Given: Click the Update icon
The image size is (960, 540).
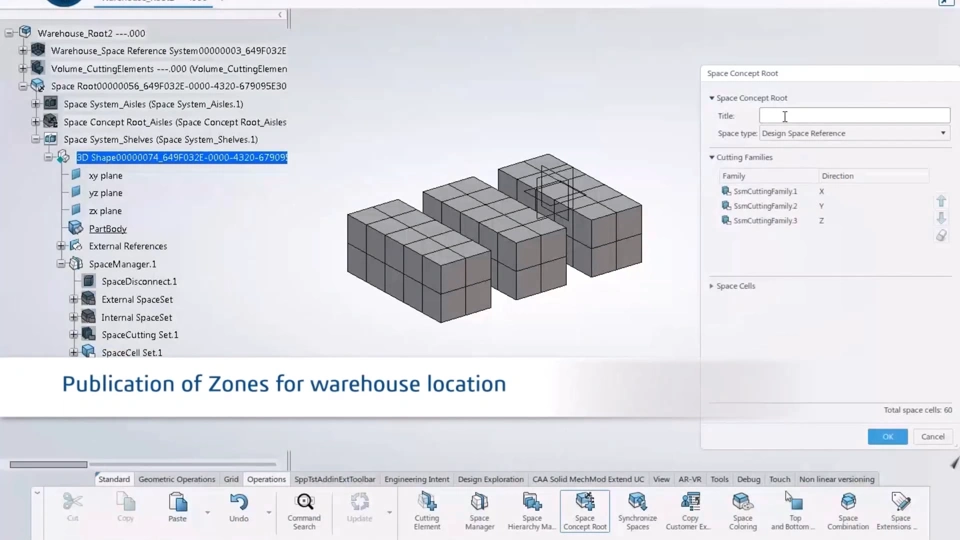Looking at the screenshot, I should coord(359,502).
